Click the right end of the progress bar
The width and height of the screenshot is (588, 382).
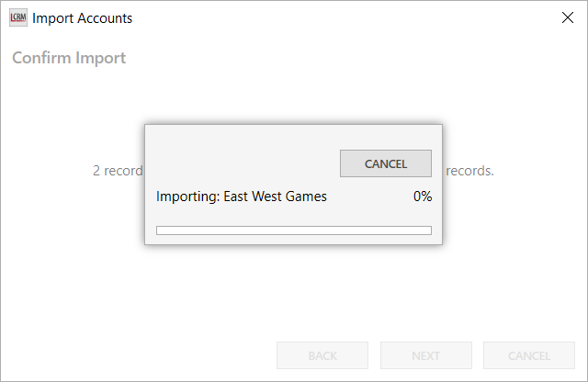(x=426, y=230)
